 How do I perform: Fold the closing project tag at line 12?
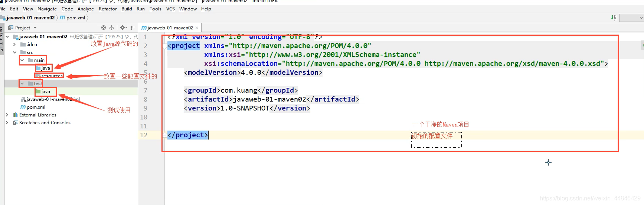[x=164, y=135]
